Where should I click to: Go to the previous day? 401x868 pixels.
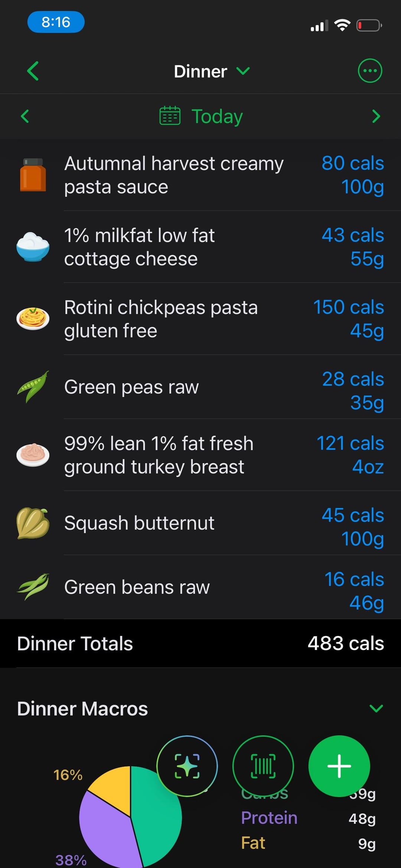[25, 116]
